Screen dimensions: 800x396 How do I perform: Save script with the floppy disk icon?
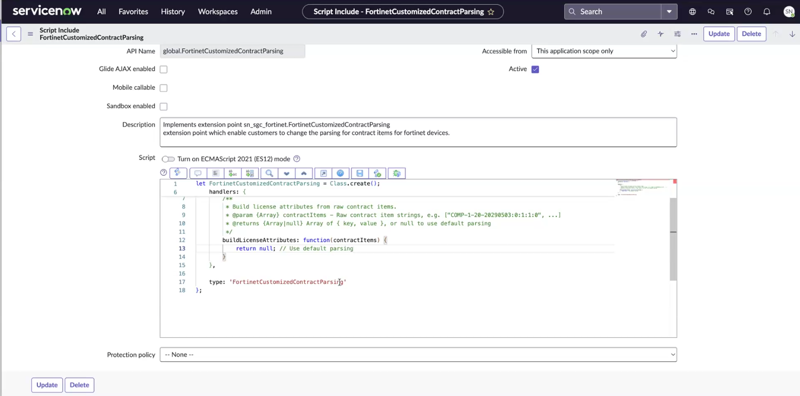360,174
